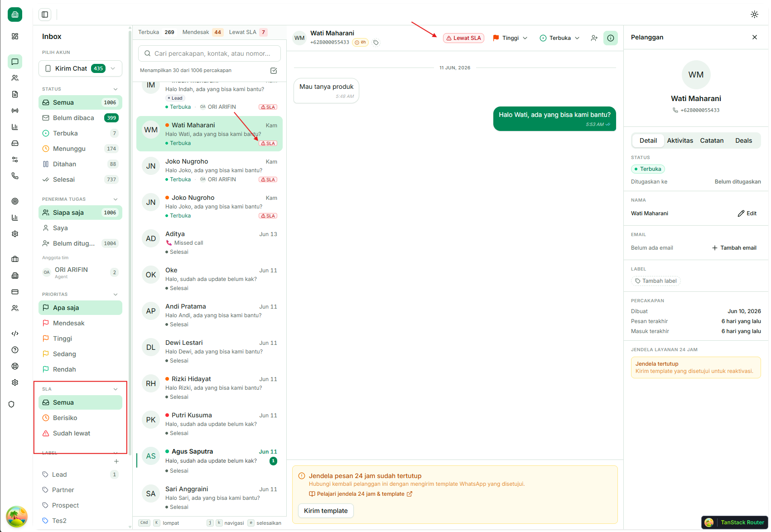
Task: Open the analytics bar chart icon in the left rail
Action: pyautogui.click(x=15, y=127)
